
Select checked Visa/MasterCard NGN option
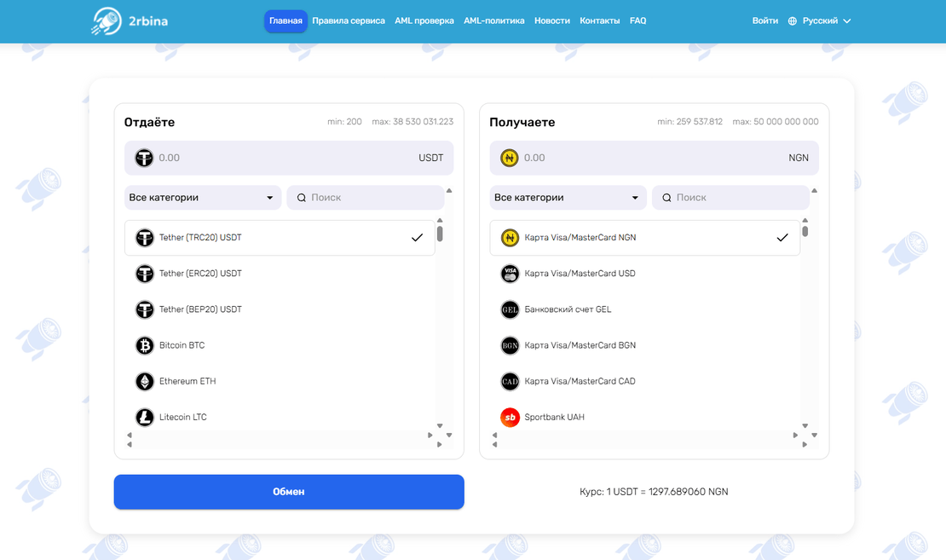tap(644, 238)
